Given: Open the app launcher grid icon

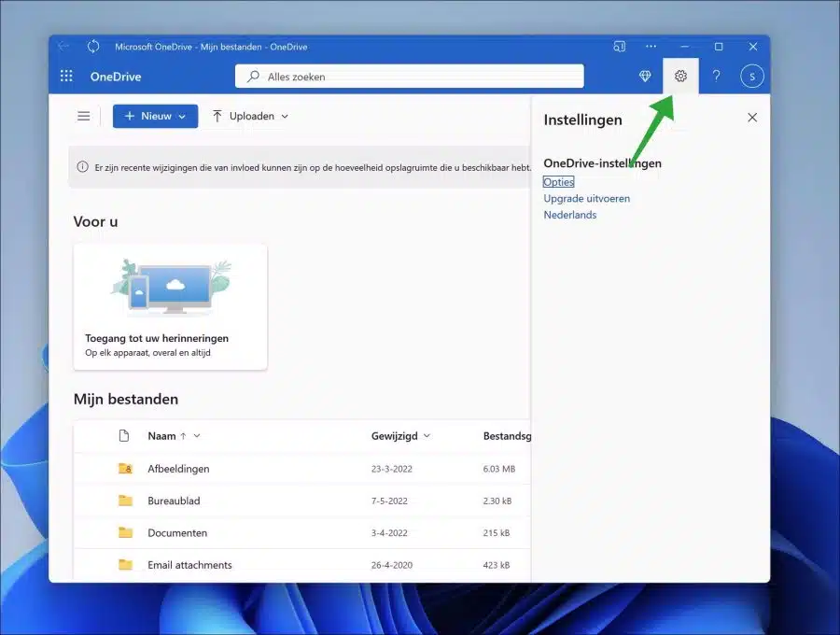Looking at the screenshot, I should (66, 76).
